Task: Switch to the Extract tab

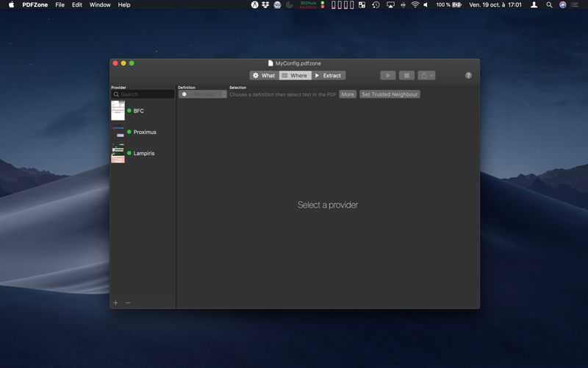Action: click(x=329, y=76)
